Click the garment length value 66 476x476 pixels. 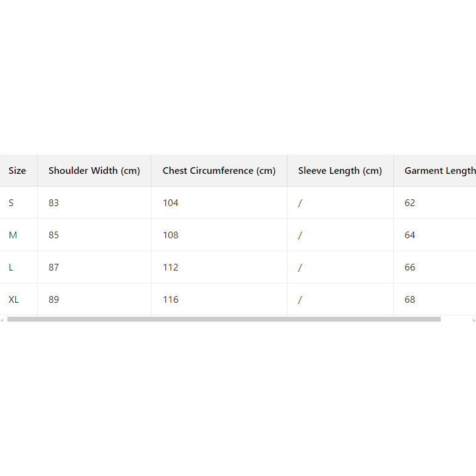pyautogui.click(x=410, y=267)
